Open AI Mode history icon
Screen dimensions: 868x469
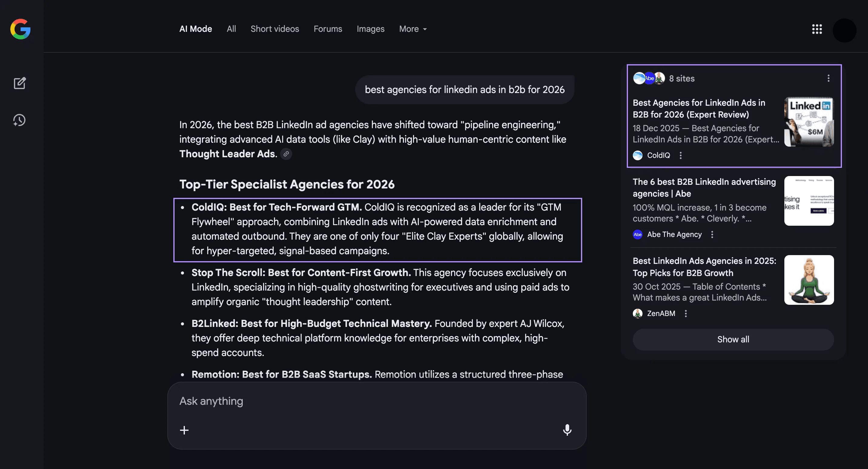pyautogui.click(x=19, y=120)
